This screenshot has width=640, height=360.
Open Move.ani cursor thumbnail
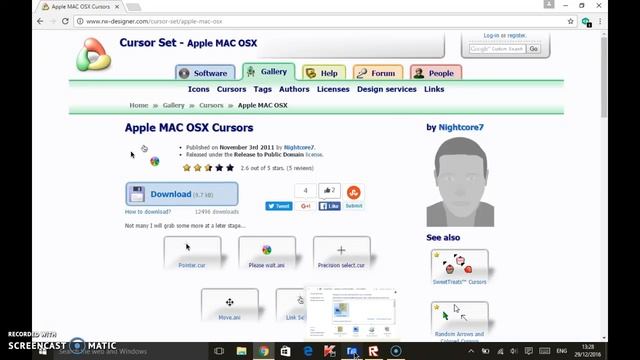(229, 305)
